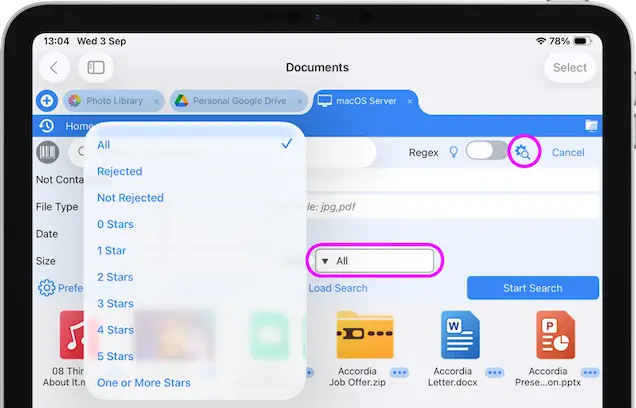Open advanced search settings gear icon
636x408 pixels.
523,152
